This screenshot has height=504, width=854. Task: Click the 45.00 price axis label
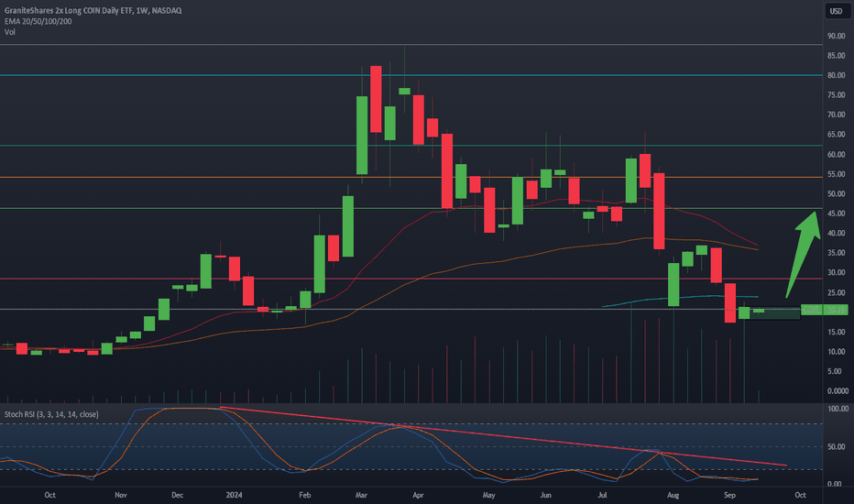836,214
